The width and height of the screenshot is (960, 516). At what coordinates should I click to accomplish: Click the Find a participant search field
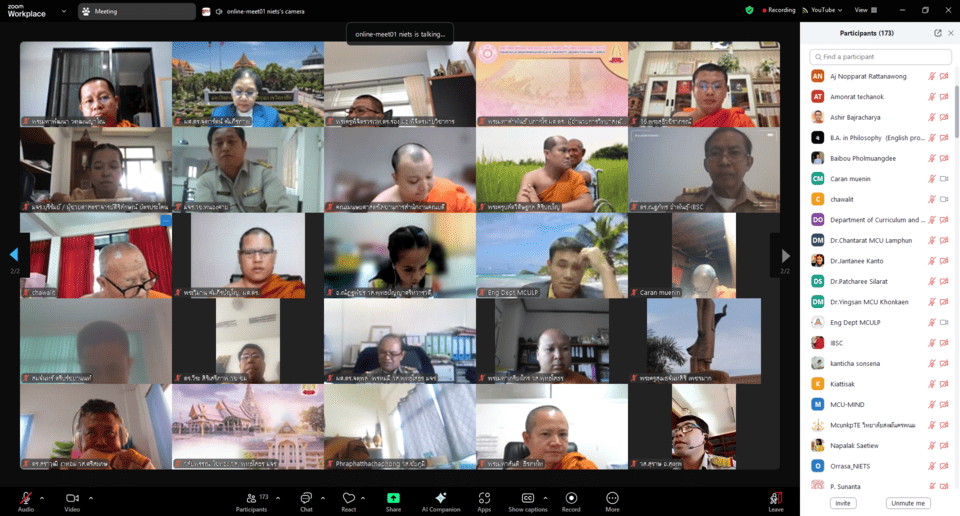pos(880,57)
